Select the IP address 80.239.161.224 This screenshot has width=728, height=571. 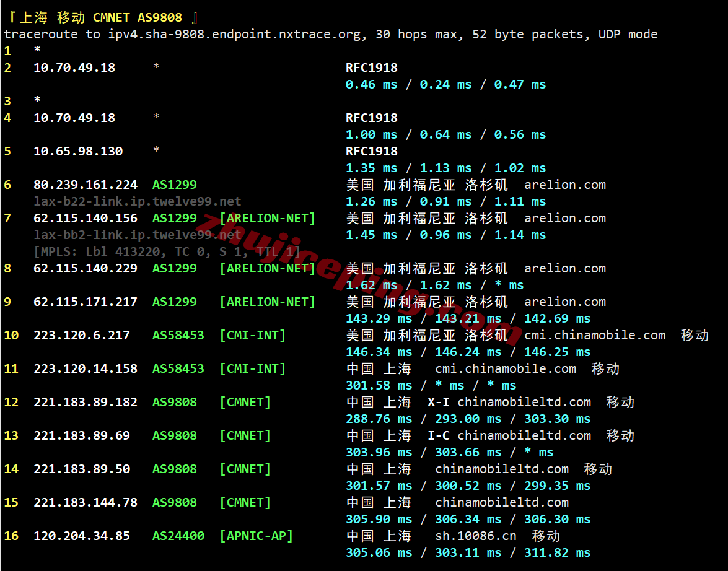coord(86,185)
